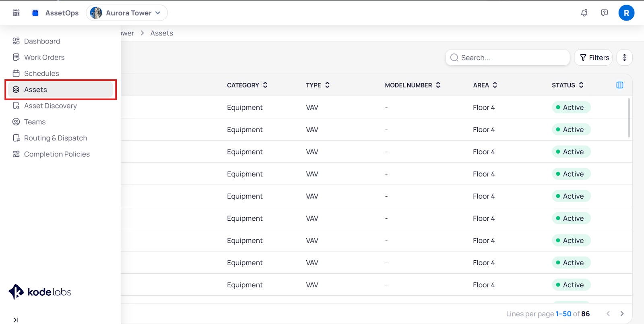Click the more options kebab icon
Viewport: 644px width, 324px height.
point(624,58)
